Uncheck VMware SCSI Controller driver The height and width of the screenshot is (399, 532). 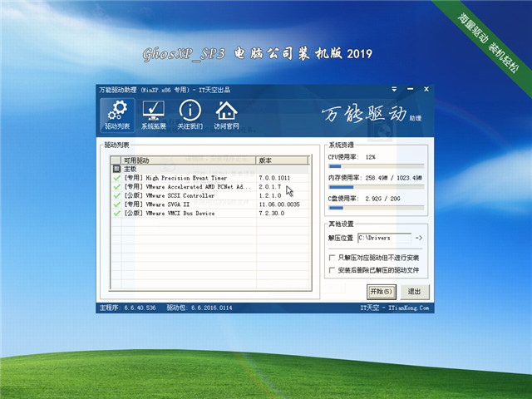click(116, 195)
